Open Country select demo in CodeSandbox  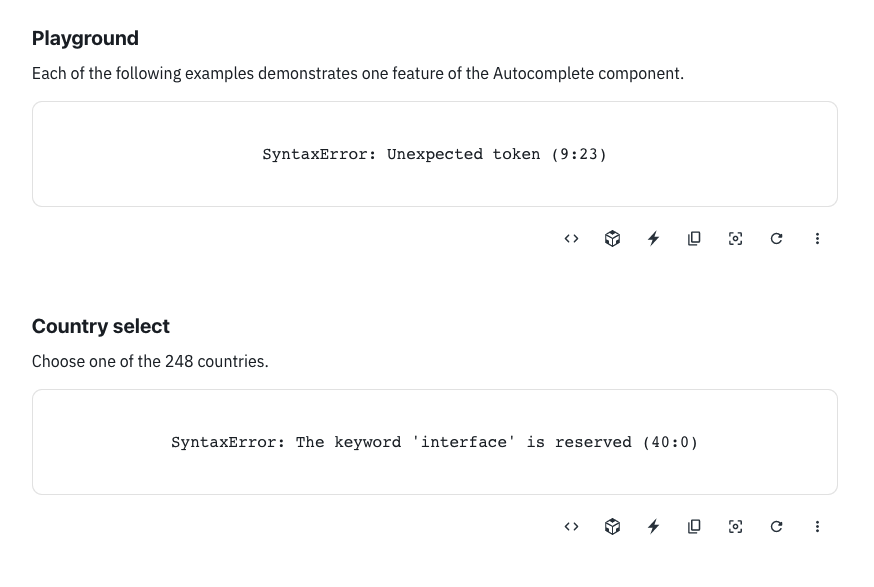coord(612,526)
